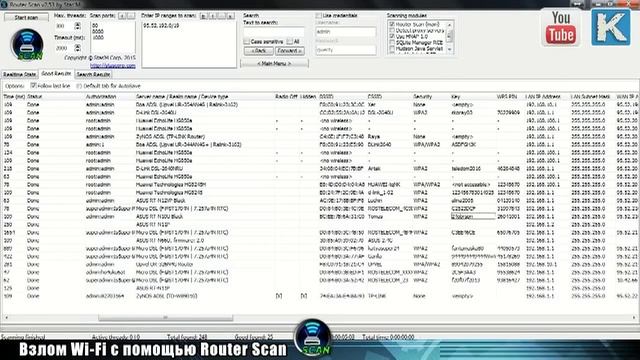Viewport: 640px width, 360px height.
Task: Click the x clear button above IP ranges
Action: point(231,16)
